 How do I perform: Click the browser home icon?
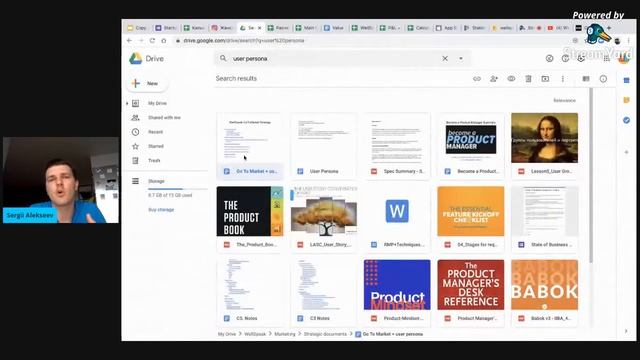click(164, 40)
